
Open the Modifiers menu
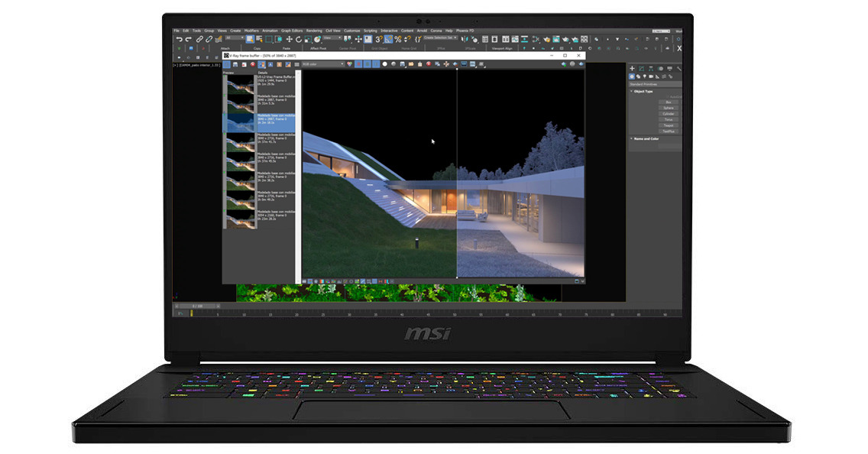251,31
